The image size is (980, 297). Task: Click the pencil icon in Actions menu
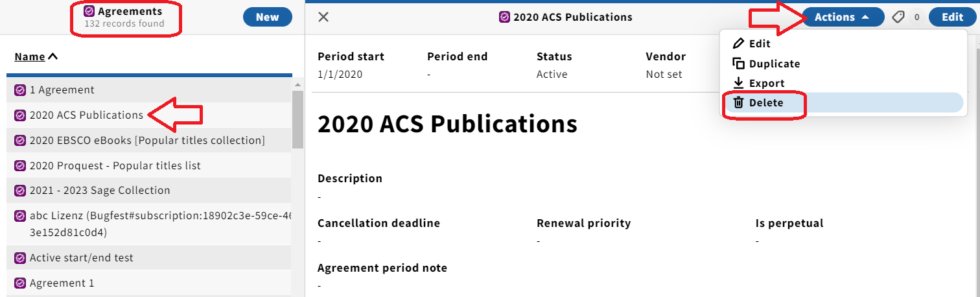pos(738,43)
